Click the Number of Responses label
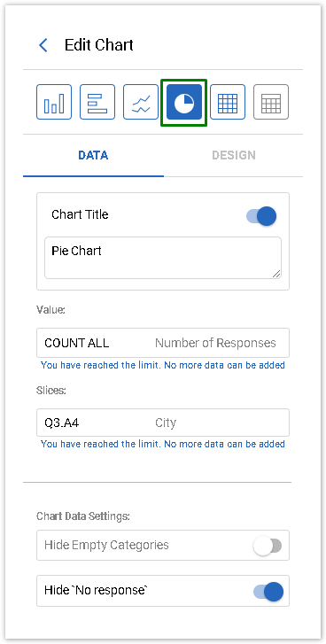Image resolution: width=326 pixels, height=644 pixels. point(215,343)
